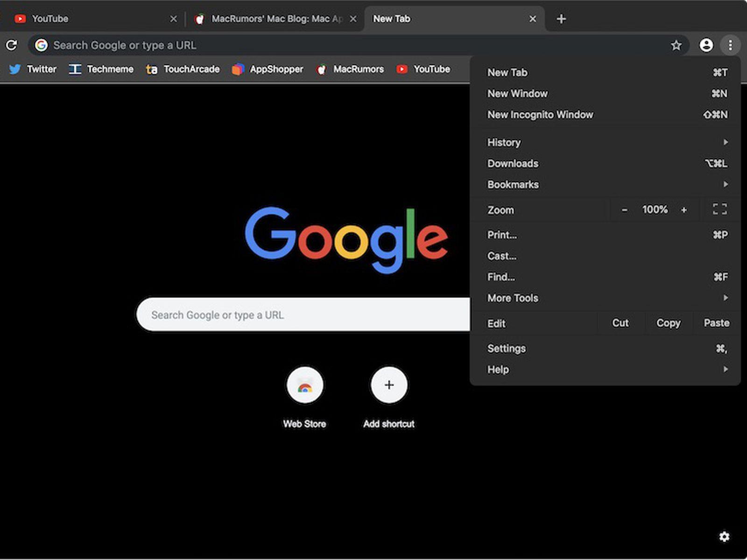Click the Copy button in Edit row
747x560 pixels.
click(668, 323)
